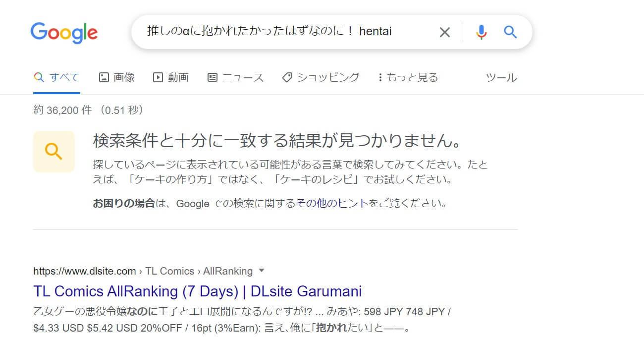Clear the search box with X icon
The height and width of the screenshot is (341, 644).
click(445, 32)
